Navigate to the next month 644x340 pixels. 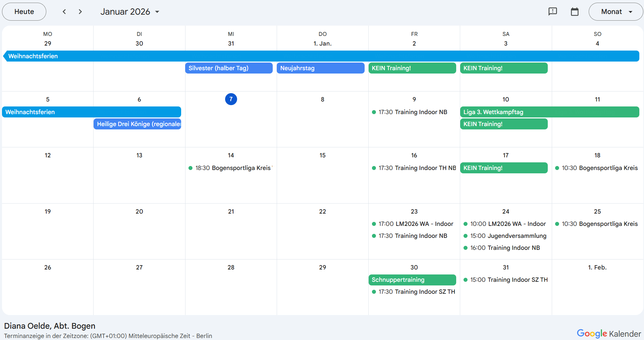(80, 11)
